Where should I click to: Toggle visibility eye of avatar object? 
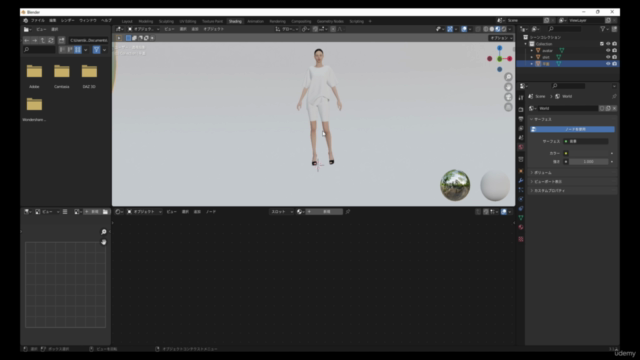608,51
